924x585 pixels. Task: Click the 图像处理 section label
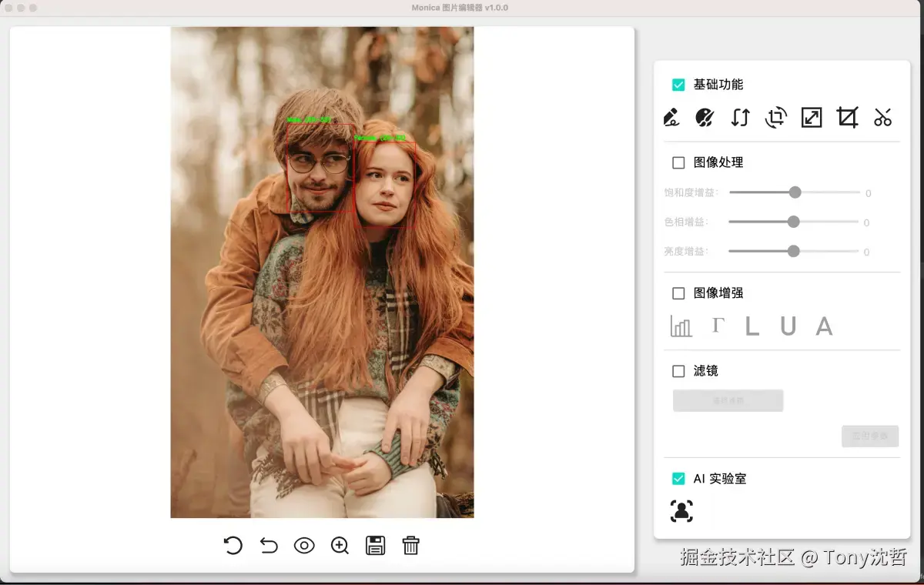718,162
